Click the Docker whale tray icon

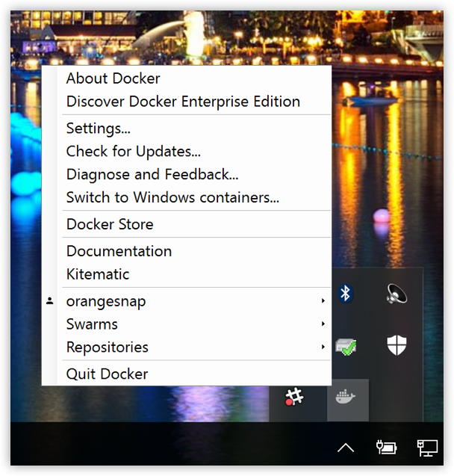(x=346, y=398)
